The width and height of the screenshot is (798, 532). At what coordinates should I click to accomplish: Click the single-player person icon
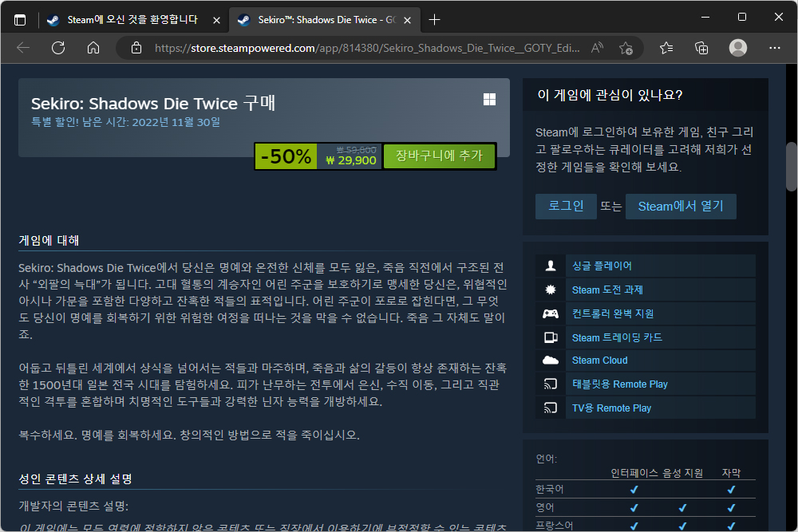[x=550, y=266]
